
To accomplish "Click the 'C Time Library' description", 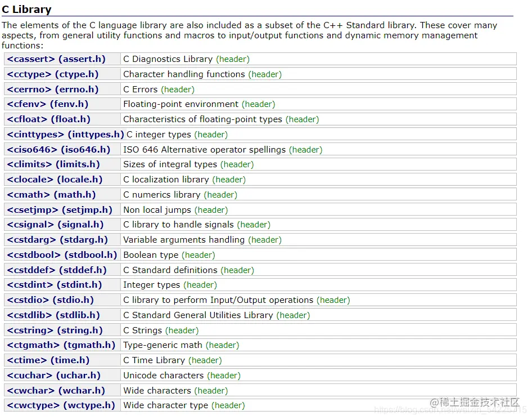I will pos(154,360).
